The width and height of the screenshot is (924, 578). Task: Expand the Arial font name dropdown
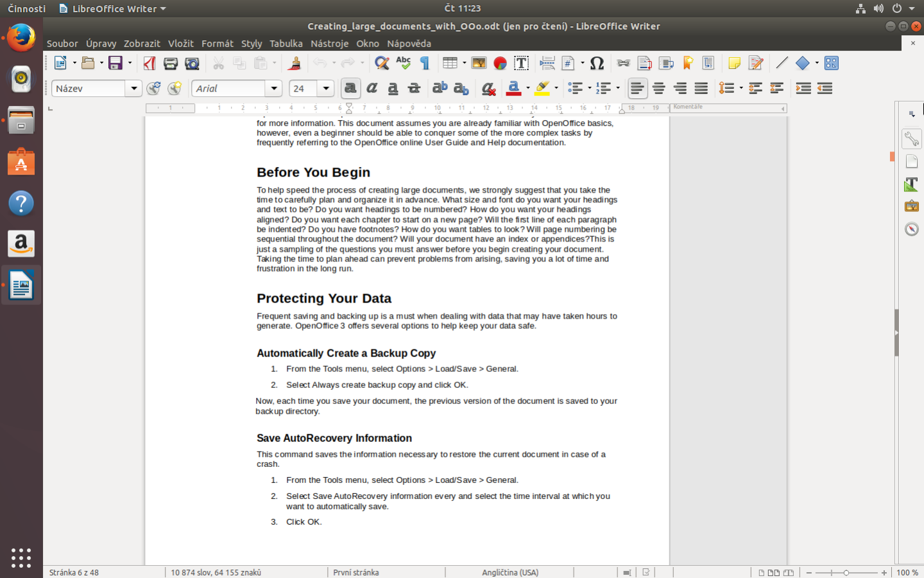coord(274,89)
